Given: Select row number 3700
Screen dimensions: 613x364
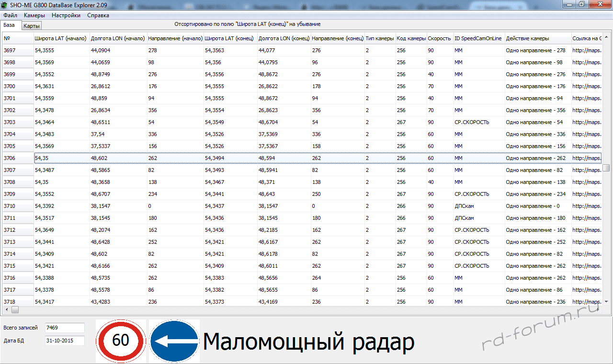Looking at the screenshot, I should [18, 86].
